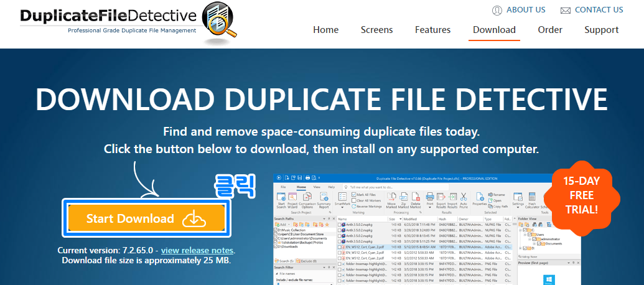Screen dimensions: 644x285
Task: Select the Search (5) tab under Search Paths
Action: (284, 261)
